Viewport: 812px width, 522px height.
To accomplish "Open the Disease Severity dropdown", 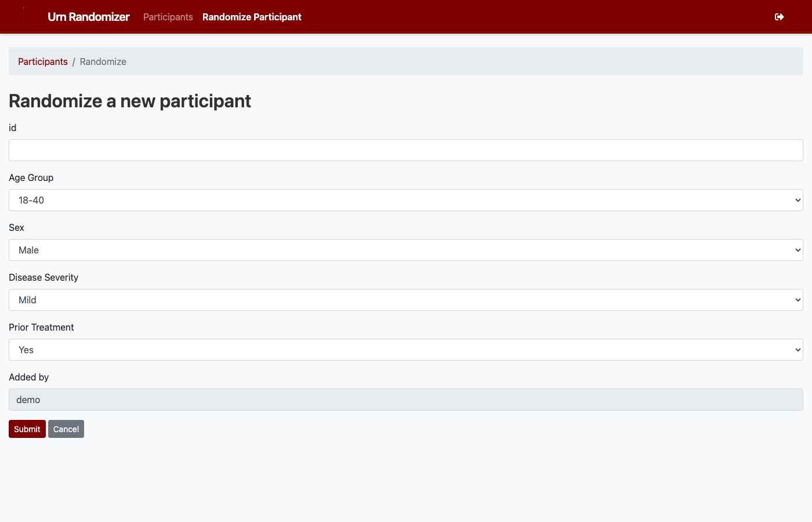I will point(406,300).
